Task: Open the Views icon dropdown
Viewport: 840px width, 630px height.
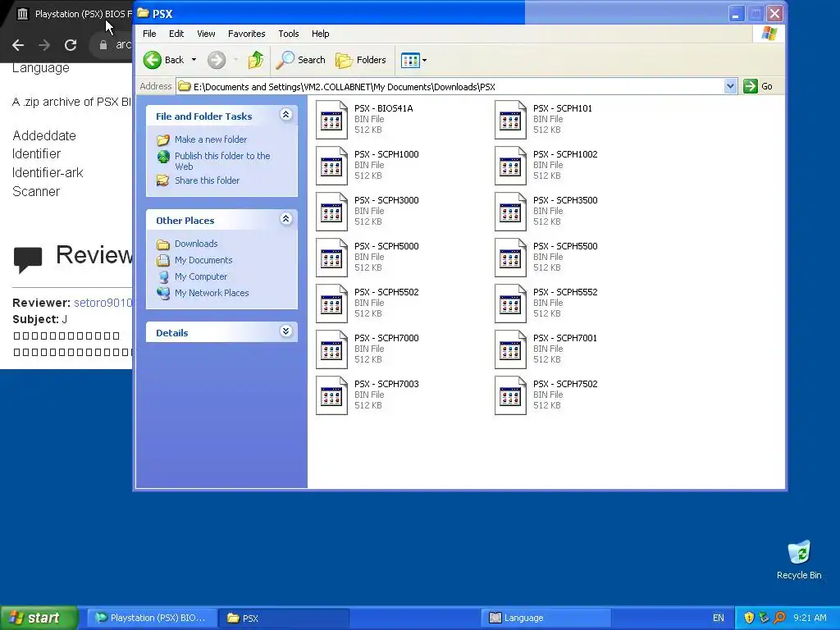Action: pos(413,60)
